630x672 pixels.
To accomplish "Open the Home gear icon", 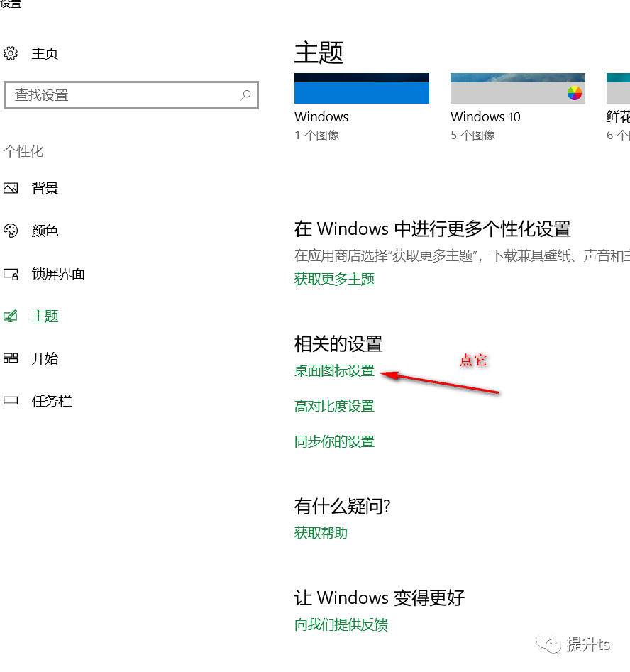I will click(x=11, y=53).
